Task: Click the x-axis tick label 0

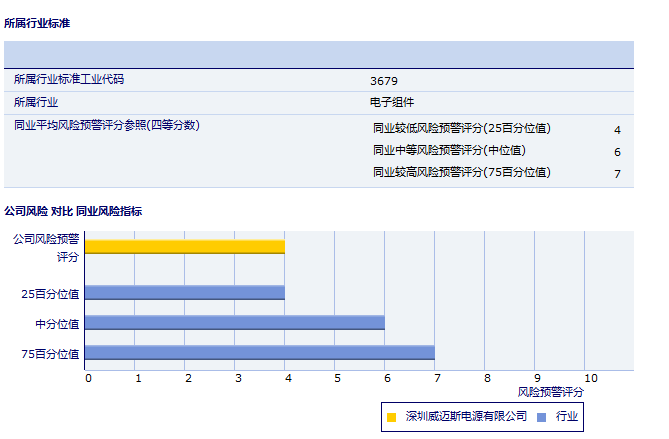Action: [88, 378]
